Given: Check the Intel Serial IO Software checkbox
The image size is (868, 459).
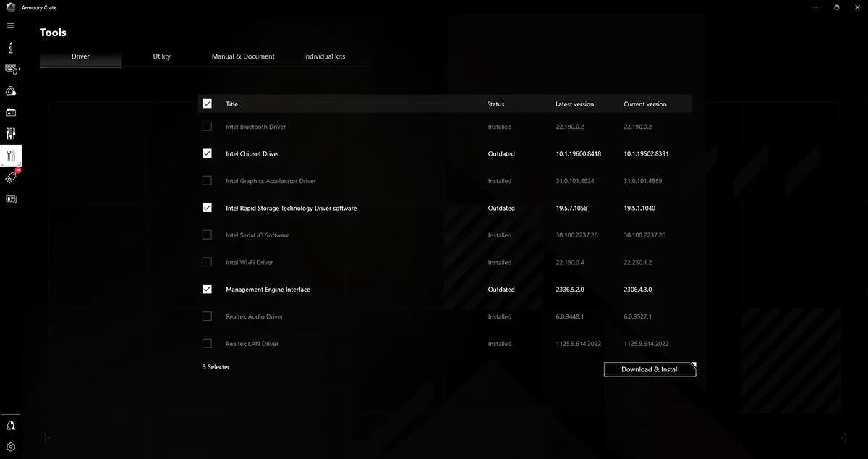Looking at the screenshot, I should 207,235.
